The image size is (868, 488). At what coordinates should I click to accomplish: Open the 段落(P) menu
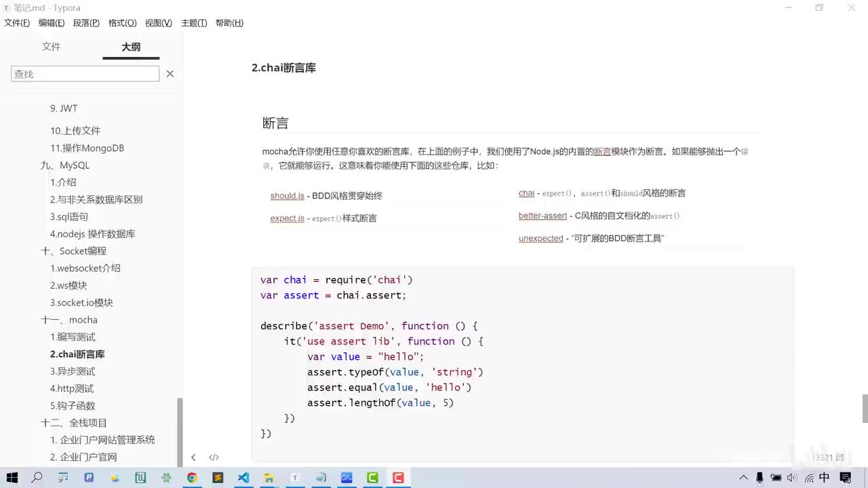click(86, 23)
